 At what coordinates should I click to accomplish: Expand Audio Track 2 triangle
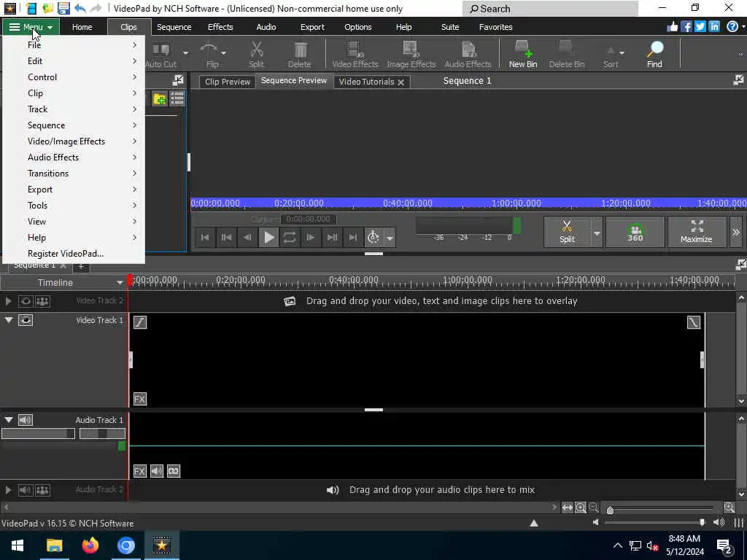click(x=8, y=490)
